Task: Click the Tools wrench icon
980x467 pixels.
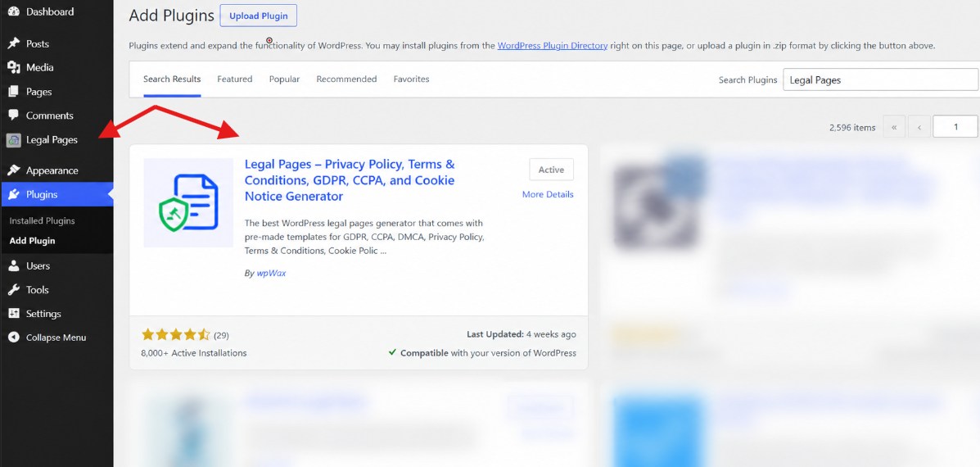Action: click(13, 289)
